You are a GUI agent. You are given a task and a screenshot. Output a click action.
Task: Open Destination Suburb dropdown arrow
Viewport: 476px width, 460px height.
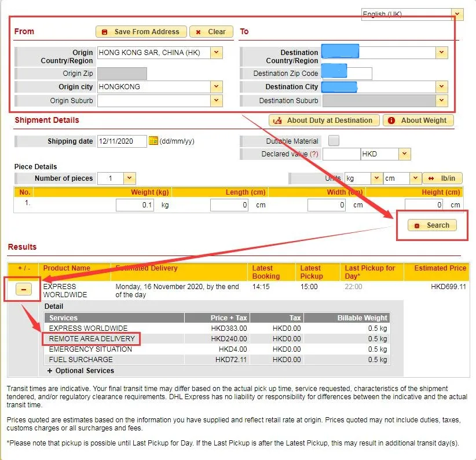pyautogui.click(x=441, y=100)
